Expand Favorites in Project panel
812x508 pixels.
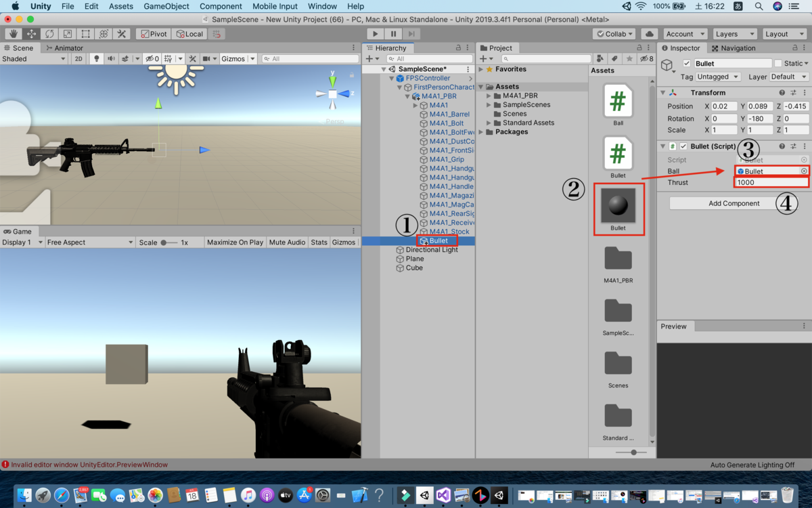481,69
